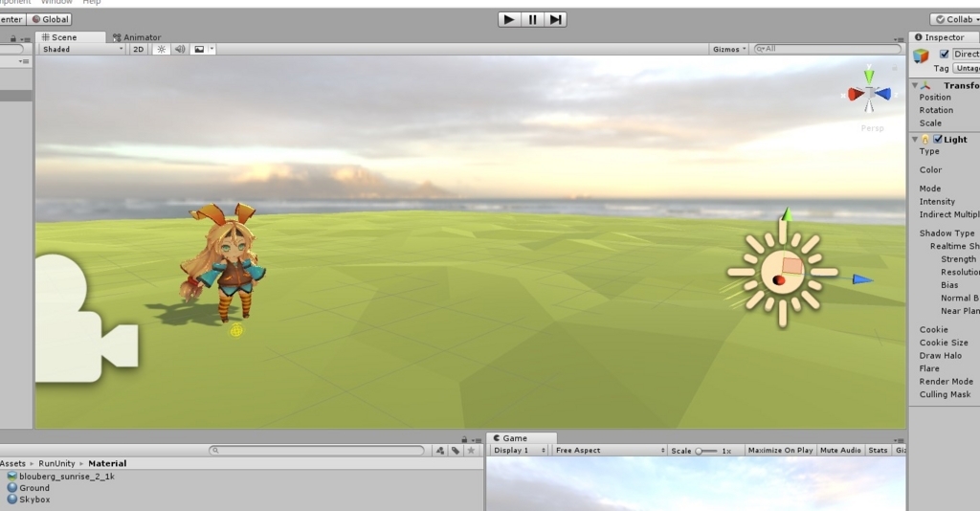Adjust the Game view Scale slider
The image size is (980, 511).
pyautogui.click(x=705, y=451)
